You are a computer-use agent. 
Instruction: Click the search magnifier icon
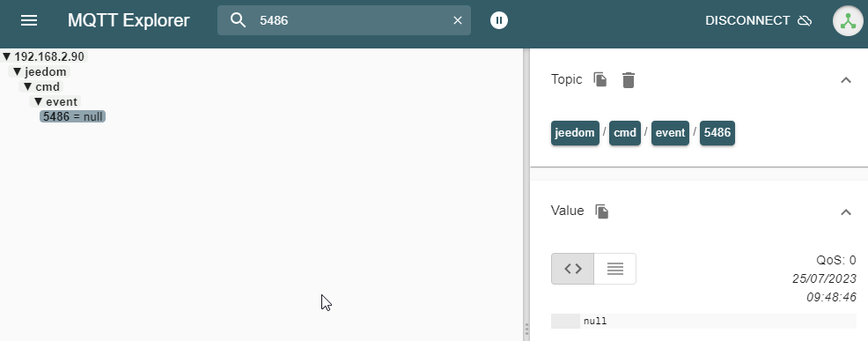tap(238, 20)
